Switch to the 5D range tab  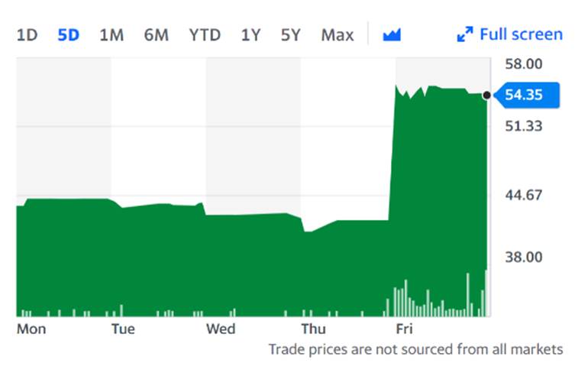[x=69, y=35]
